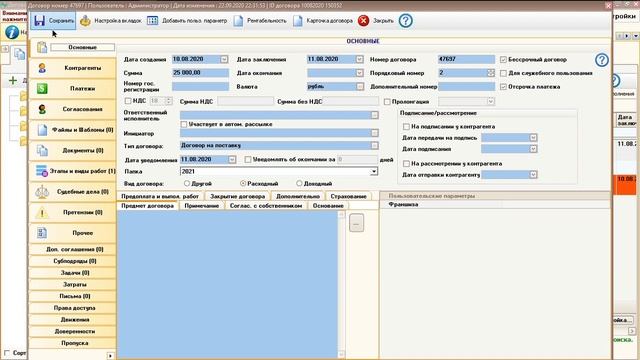Viewport: 640px width, 360px height.
Task: Open tab settings (Настройка вкладок) icon
Action: click(85, 20)
